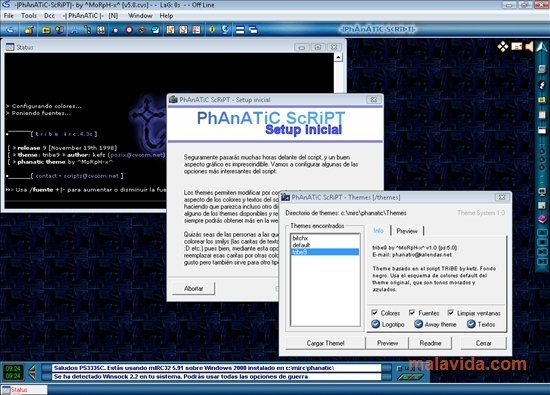Click the small white square toolbar icon
The height and width of the screenshot is (395, 550).
click(x=115, y=31)
